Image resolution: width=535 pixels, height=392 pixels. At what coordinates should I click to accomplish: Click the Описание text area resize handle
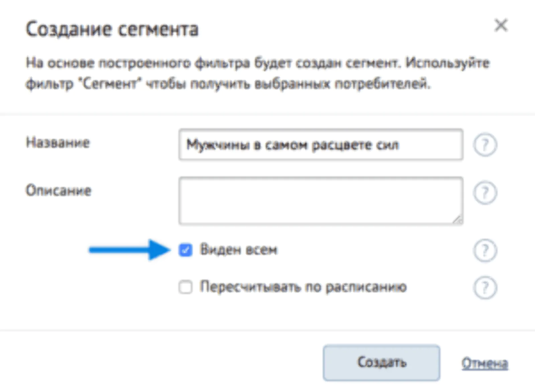(x=458, y=219)
